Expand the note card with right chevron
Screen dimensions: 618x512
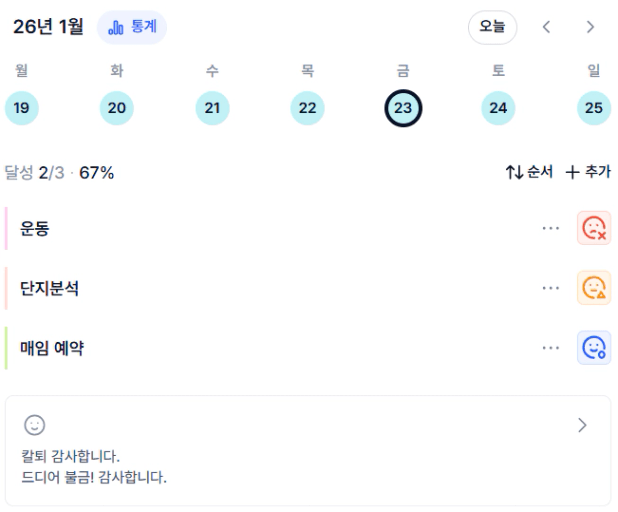(x=583, y=425)
